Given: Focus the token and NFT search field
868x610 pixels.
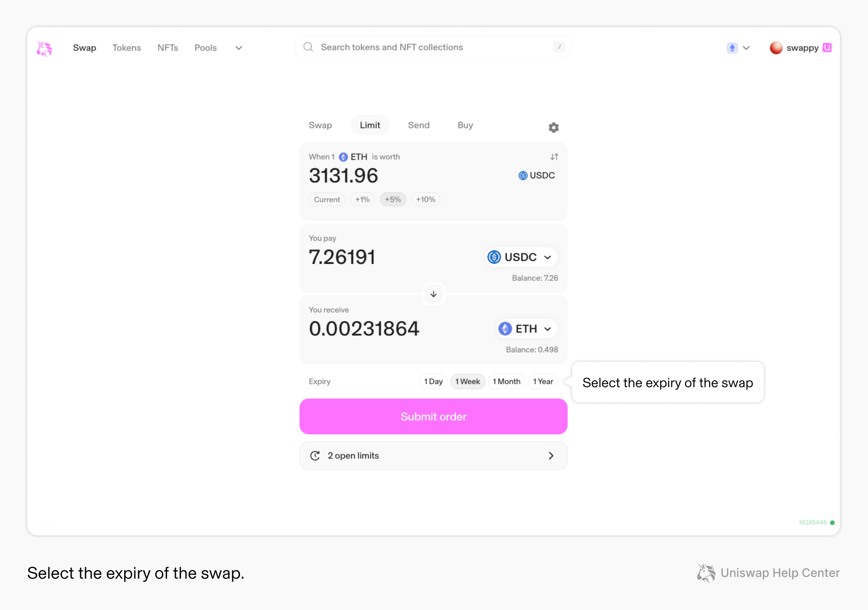Looking at the screenshot, I should pyautogui.click(x=432, y=47).
